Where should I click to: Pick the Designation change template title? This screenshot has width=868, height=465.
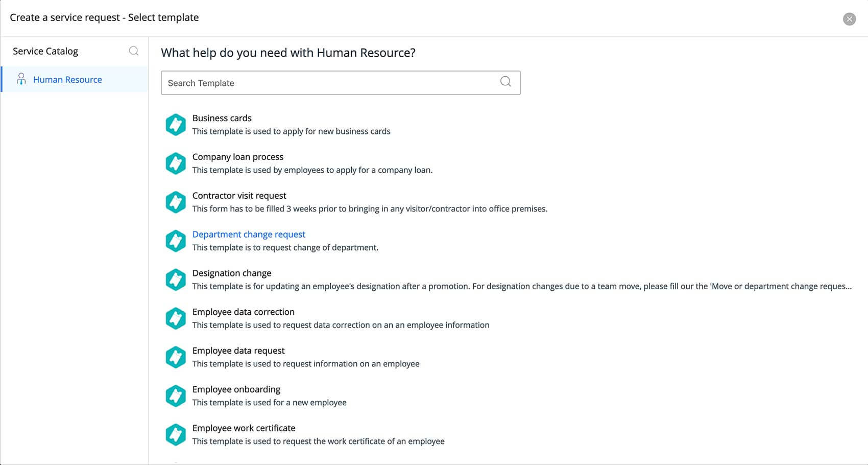pos(232,273)
